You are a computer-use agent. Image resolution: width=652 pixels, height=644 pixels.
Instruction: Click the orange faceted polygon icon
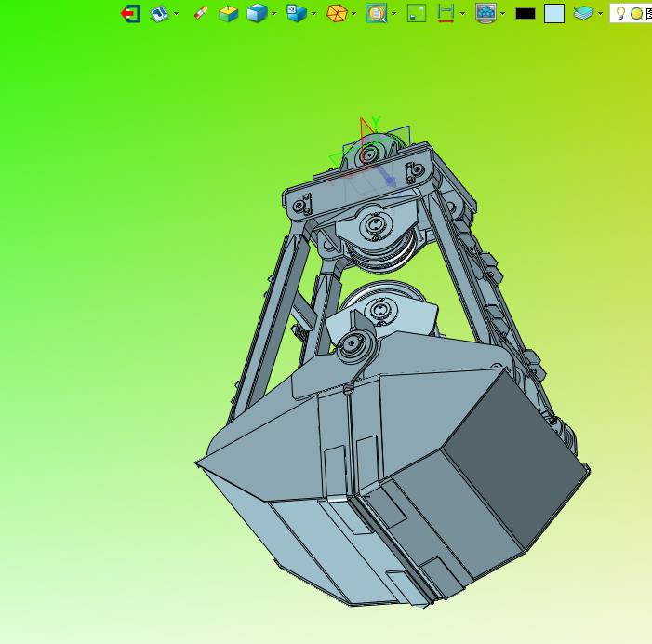tap(337, 13)
